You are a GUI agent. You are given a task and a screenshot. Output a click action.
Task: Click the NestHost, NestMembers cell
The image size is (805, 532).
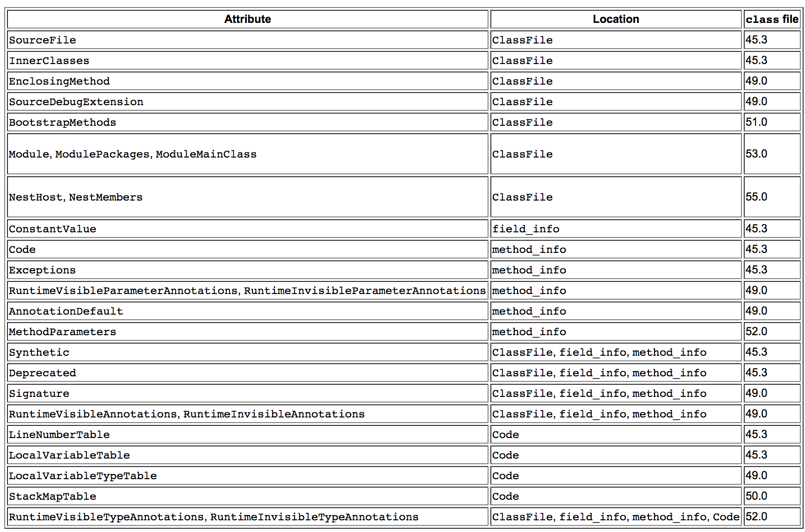[x=248, y=197]
